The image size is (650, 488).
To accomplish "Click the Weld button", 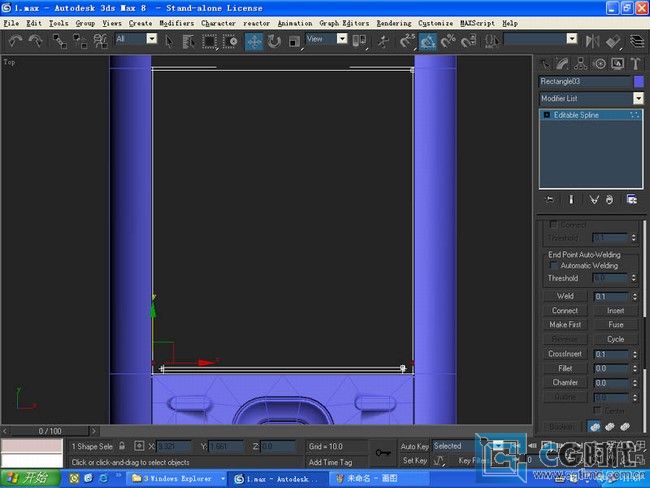I will click(x=565, y=296).
